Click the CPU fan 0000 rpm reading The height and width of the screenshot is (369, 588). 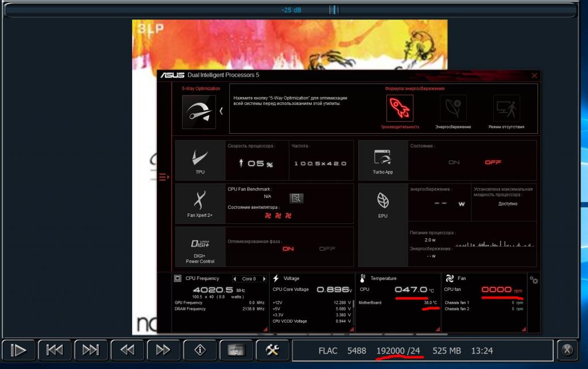tap(501, 290)
